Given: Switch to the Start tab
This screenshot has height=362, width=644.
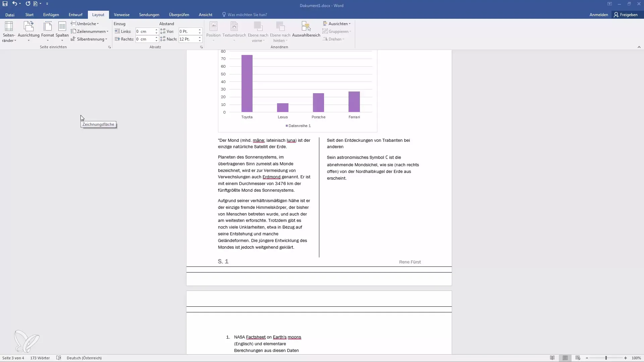Looking at the screenshot, I should point(30,15).
